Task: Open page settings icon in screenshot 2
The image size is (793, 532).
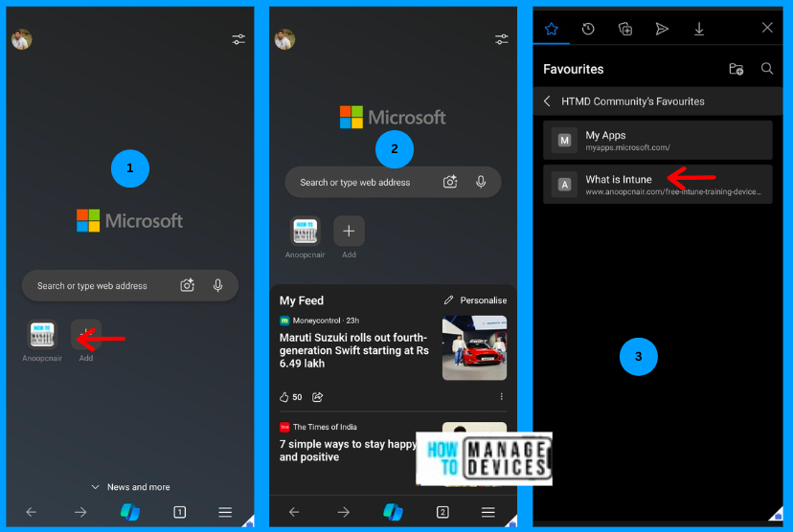Action: (x=501, y=39)
